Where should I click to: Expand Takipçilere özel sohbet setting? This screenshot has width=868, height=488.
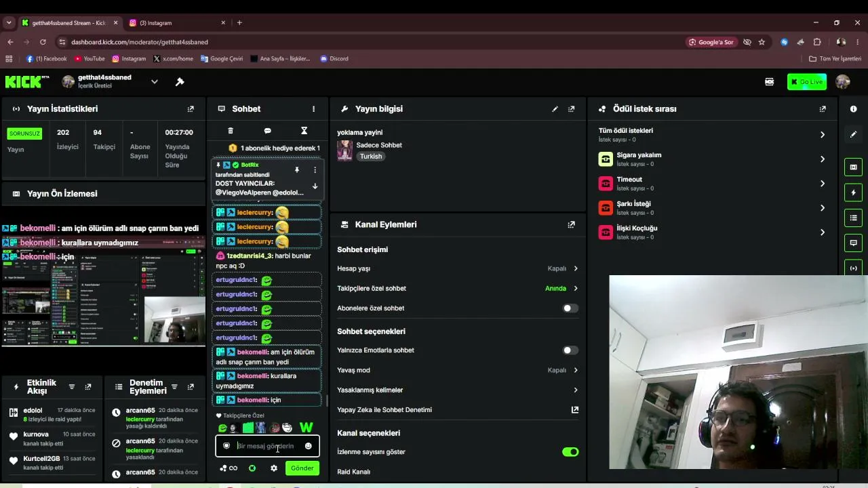click(458, 288)
